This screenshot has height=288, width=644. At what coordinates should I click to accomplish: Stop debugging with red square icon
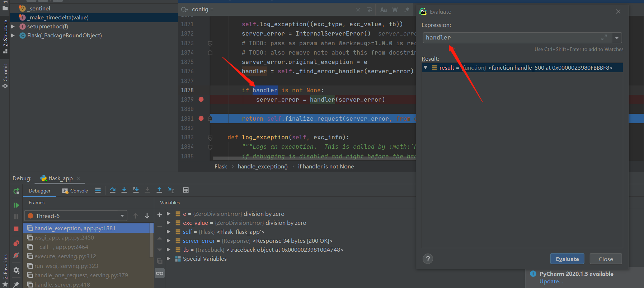[16, 229]
